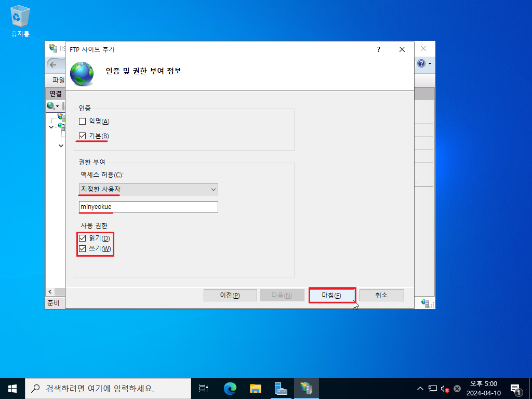The width and height of the screenshot is (532, 399).
Task: Click the IIS Manager title bar app icon
Action: click(x=53, y=48)
